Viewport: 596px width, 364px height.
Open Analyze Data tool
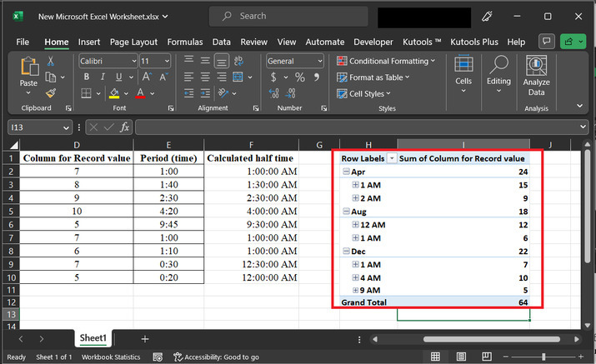(x=536, y=76)
